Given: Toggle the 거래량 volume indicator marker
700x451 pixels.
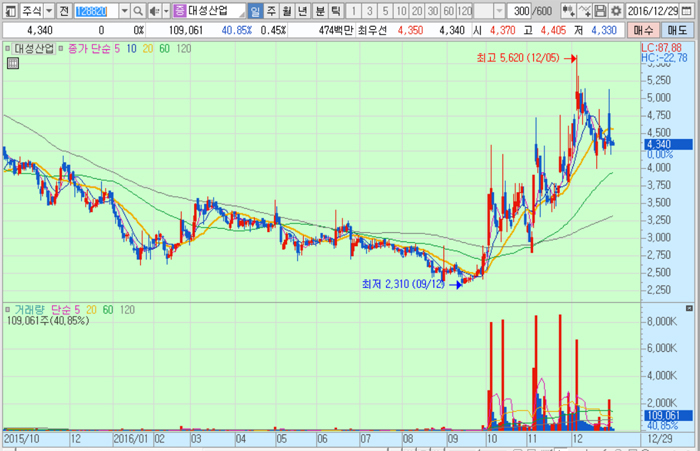Looking at the screenshot, I should [x=8, y=311].
